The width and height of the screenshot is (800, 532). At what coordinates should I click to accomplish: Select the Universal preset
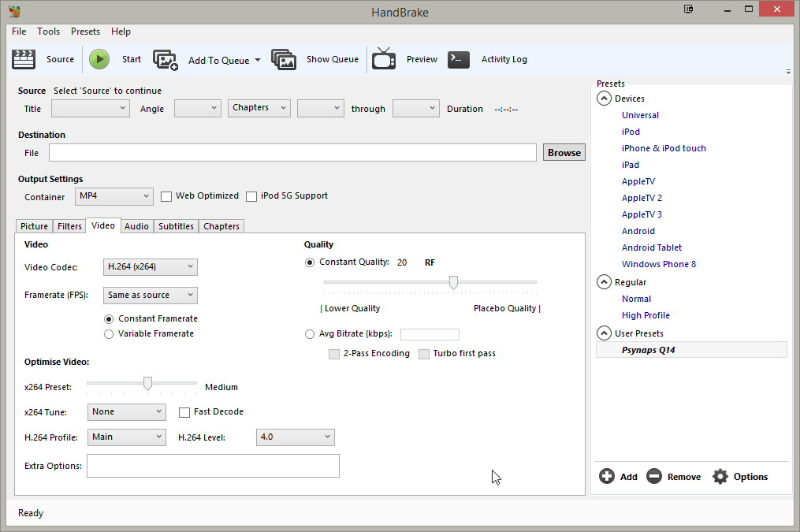640,115
